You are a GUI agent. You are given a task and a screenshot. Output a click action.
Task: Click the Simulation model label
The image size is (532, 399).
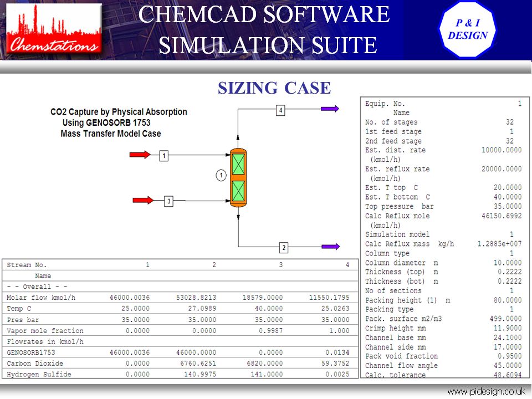coord(397,234)
